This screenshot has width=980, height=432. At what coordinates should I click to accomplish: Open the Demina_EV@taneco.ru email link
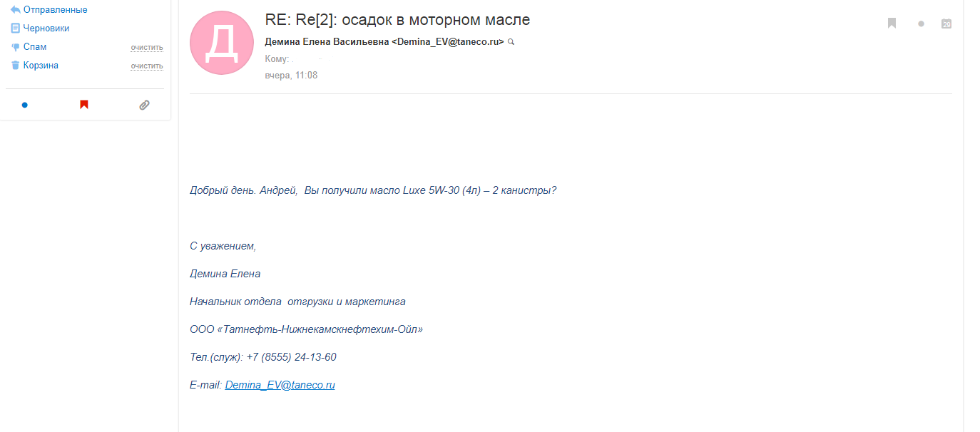coord(280,385)
